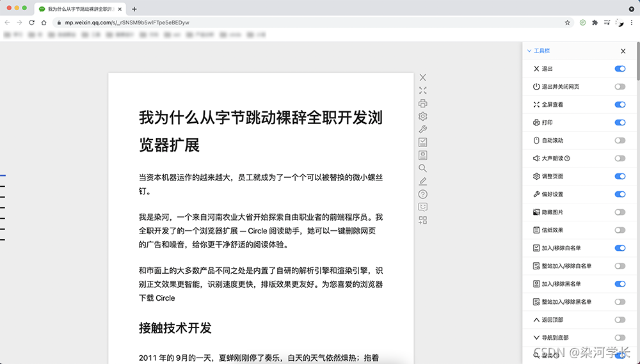Click the 自动滚动 label in the panel

point(552,140)
